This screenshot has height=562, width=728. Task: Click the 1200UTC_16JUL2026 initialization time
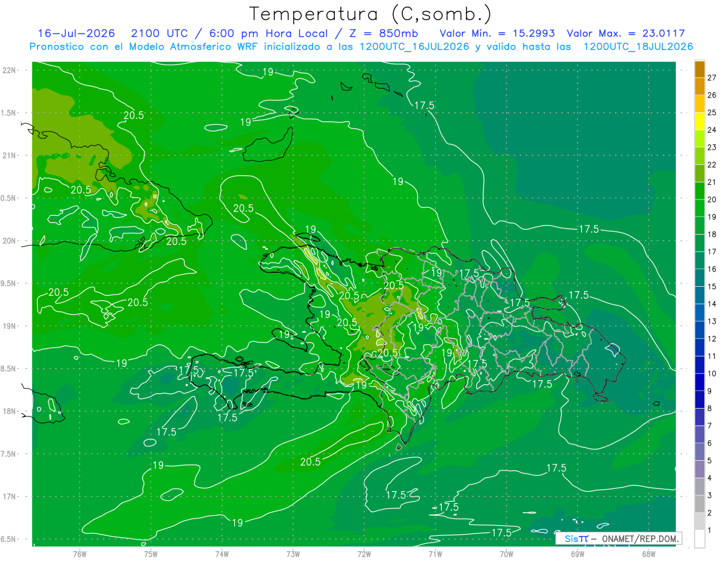[x=414, y=47]
